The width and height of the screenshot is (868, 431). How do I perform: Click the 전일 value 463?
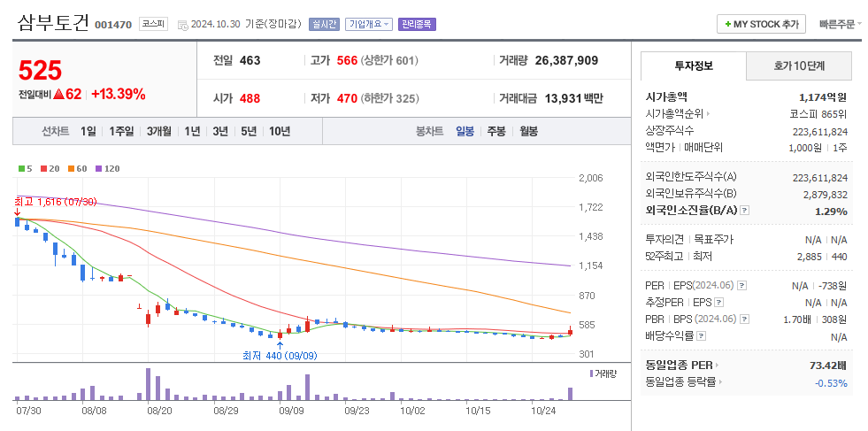(250, 61)
